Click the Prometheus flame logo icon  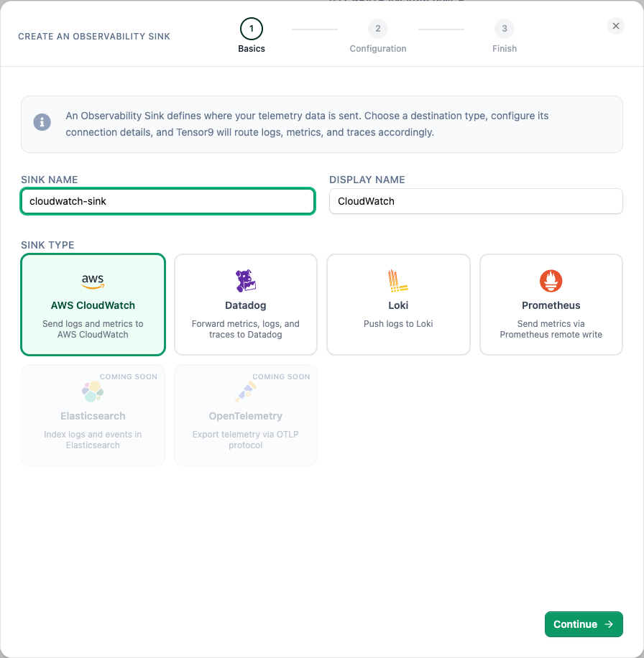[551, 281]
